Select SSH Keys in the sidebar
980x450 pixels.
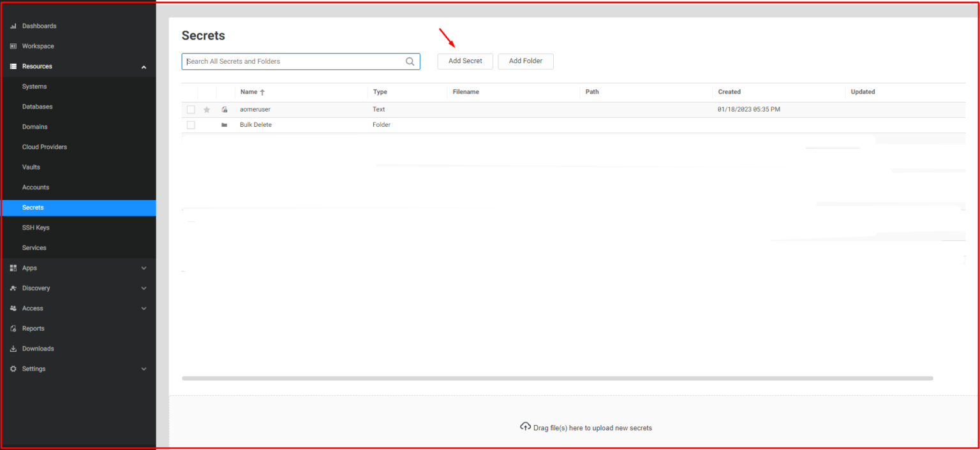click(36, 228)
